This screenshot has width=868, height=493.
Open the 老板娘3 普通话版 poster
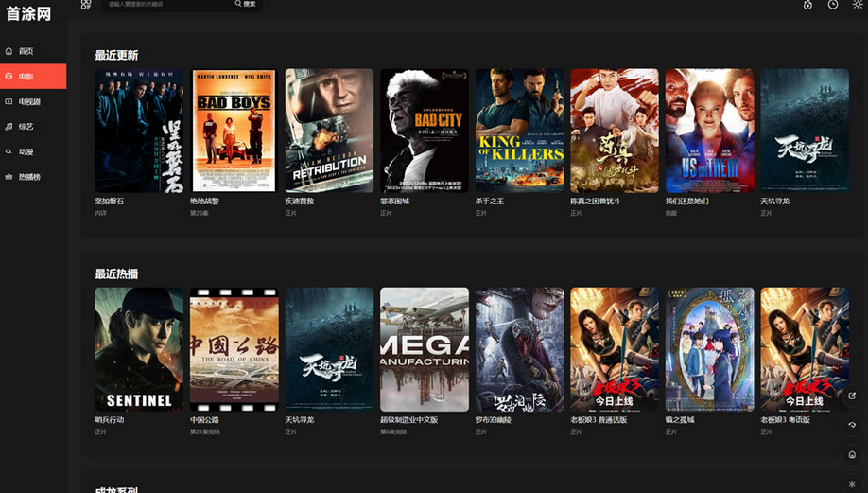(615, 349)
